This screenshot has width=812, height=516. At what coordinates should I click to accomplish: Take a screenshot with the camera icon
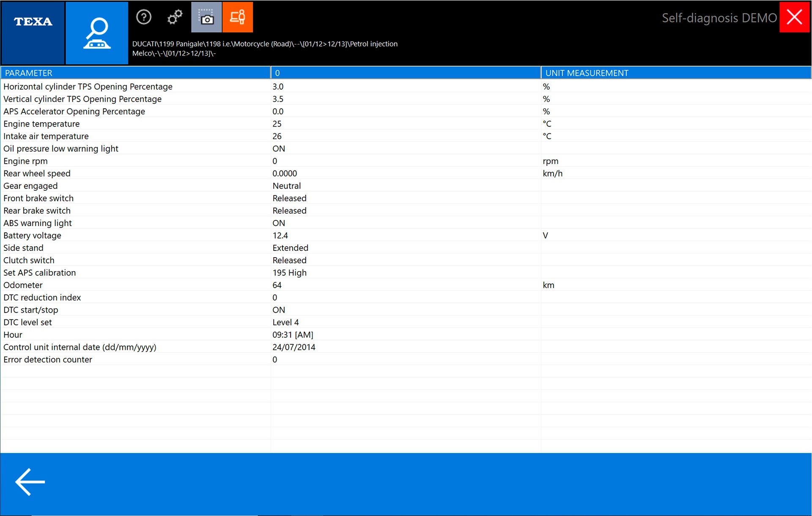206,17
